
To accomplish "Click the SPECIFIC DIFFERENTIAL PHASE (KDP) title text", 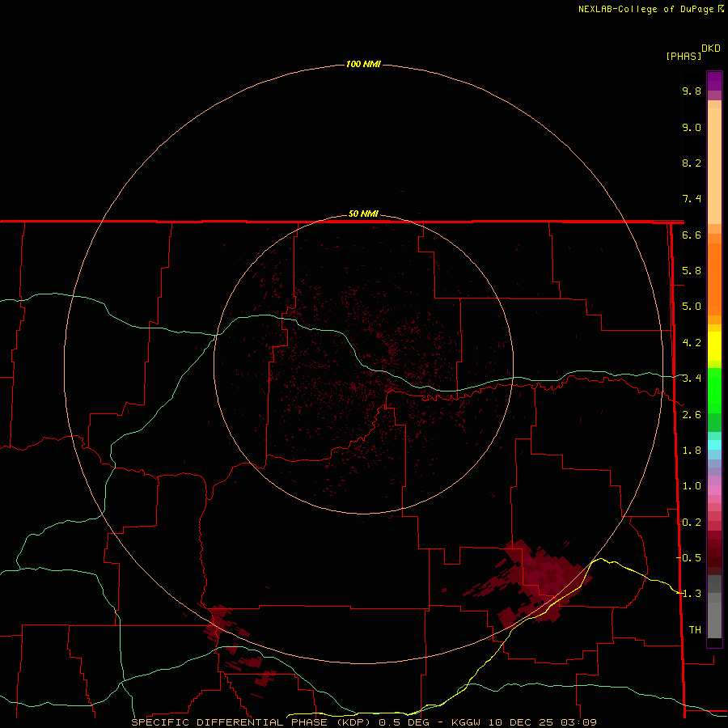I will (251, 722).
